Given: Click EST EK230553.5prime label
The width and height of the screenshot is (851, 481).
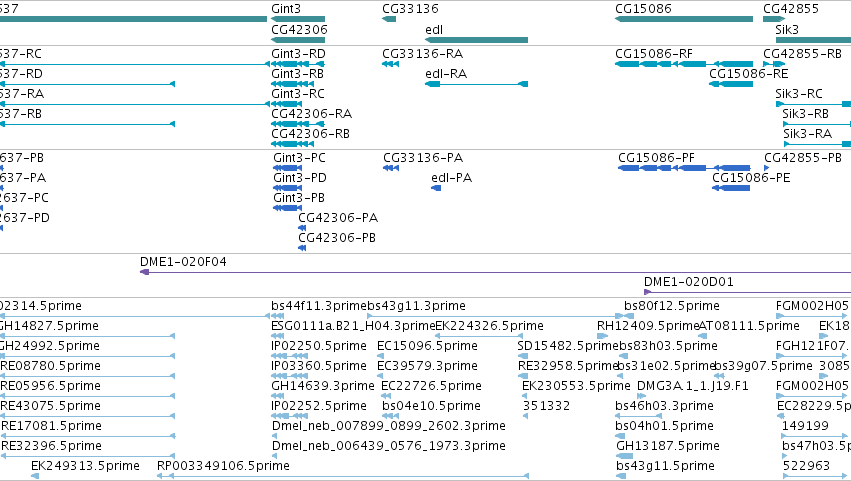Looking at the screenshot, I should pos(576,387).
